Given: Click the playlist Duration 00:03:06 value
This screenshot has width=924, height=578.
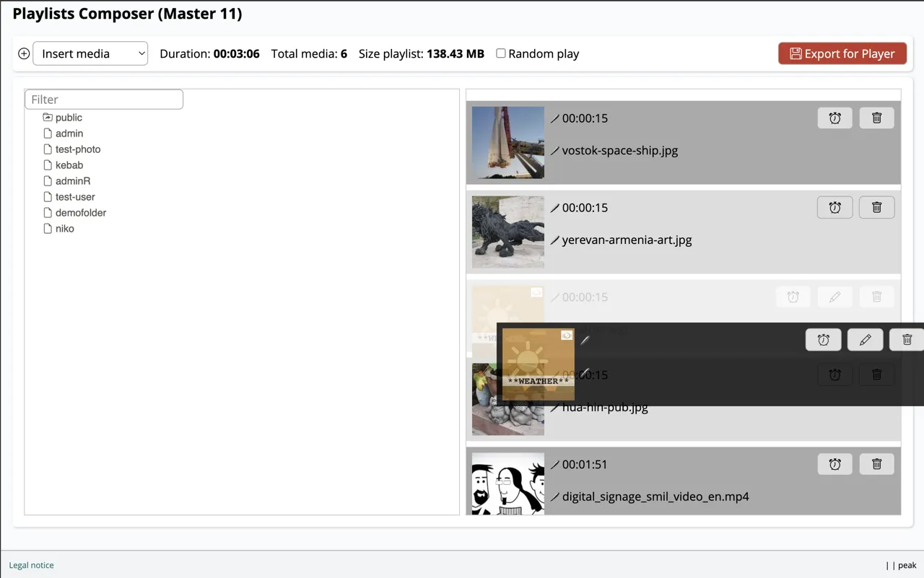Looking at the screenshot, I should coord(237,53).
